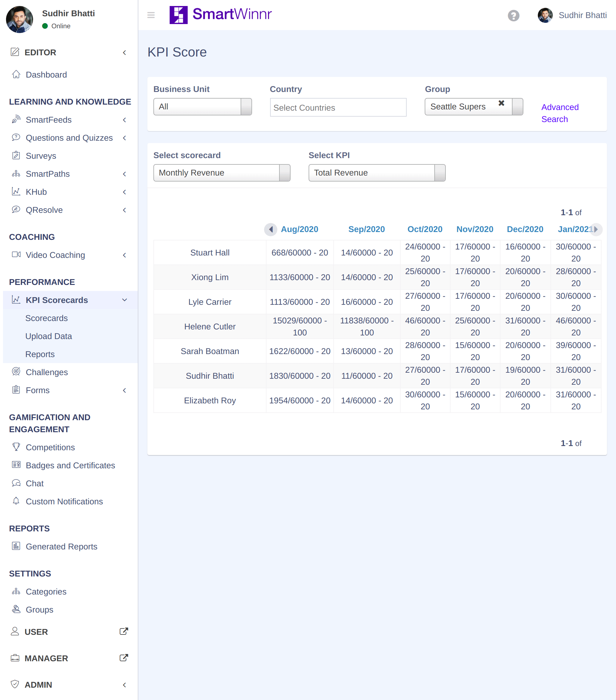Expand the SmartPaths chevron
Screen dimensions: 616x700
point(125,174)
